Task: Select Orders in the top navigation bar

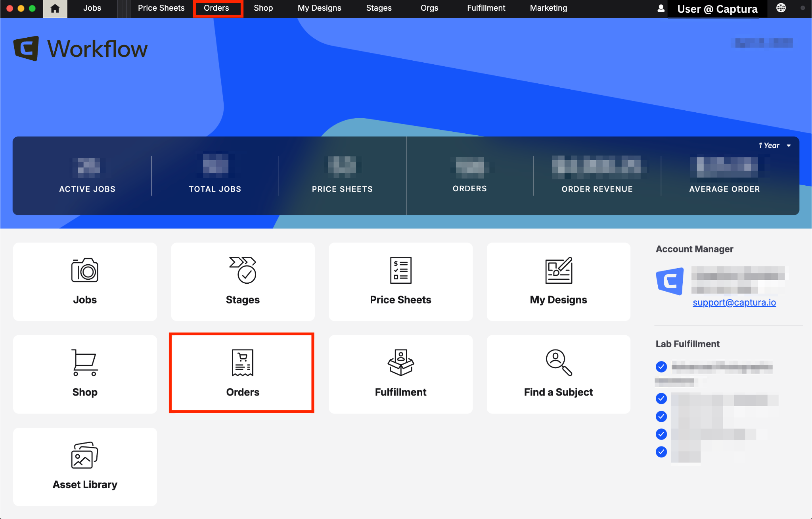Action: [216, 8]
